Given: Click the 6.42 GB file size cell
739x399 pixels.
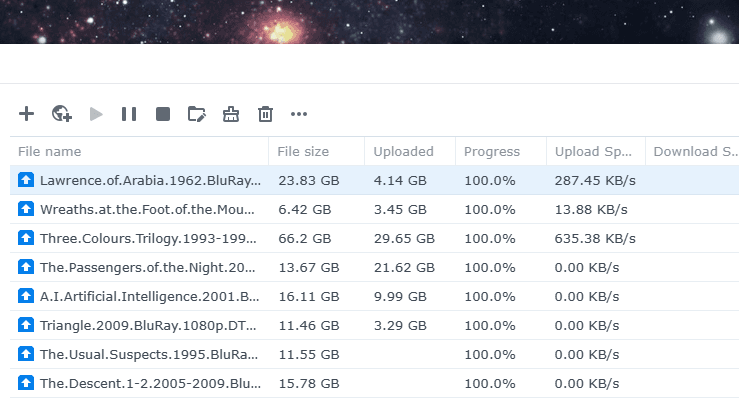Looking at the screenshot, I should 304,210.
